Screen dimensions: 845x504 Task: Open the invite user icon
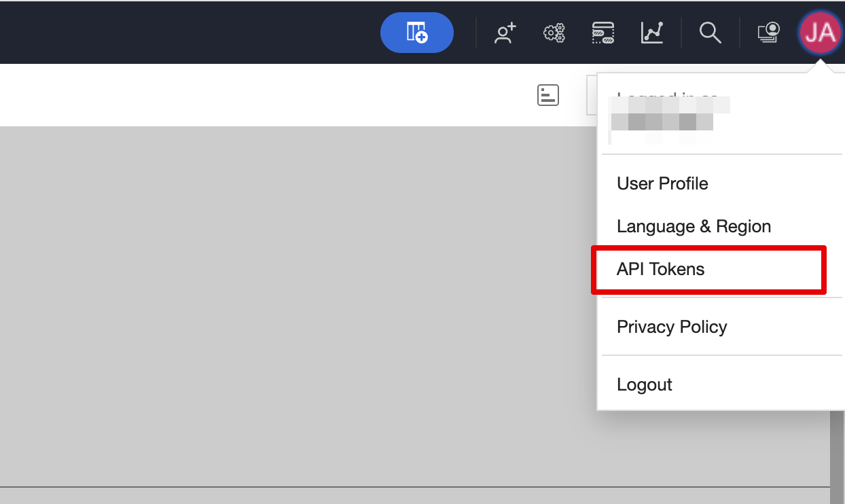(505, 33)
